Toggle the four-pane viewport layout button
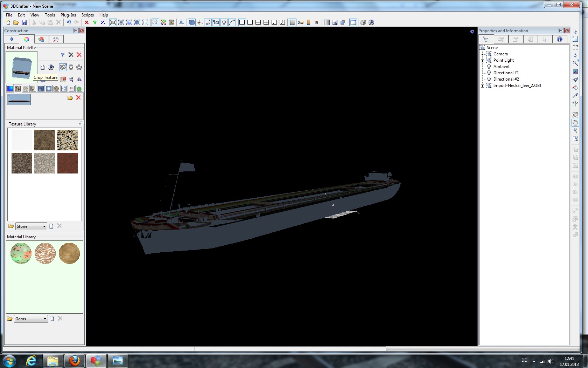This screenshot has height=368, width=588. (x=266, y=22)
